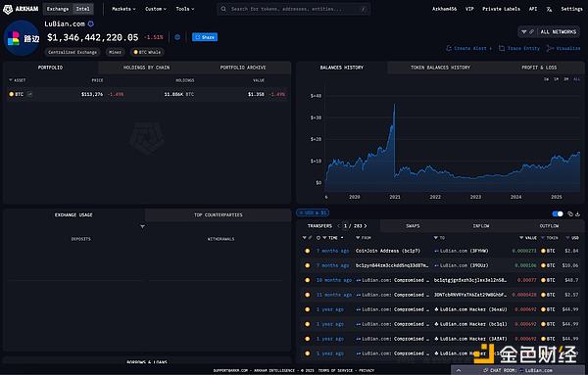Copy transfers with the copy icon

(570, 213)
